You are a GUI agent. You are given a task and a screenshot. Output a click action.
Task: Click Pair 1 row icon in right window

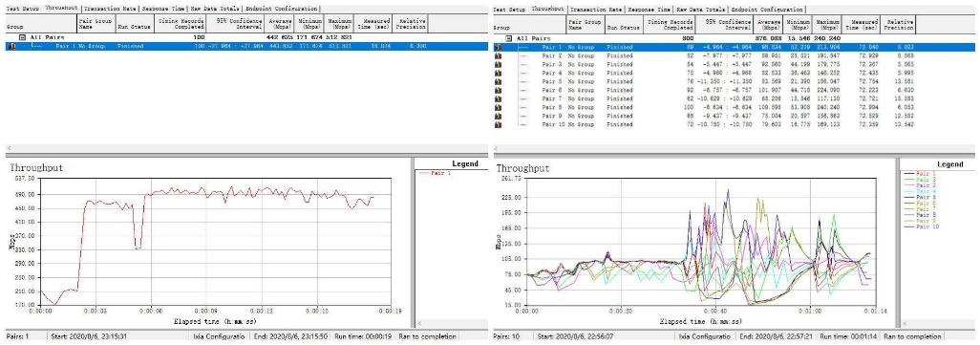tap(499, 47)
